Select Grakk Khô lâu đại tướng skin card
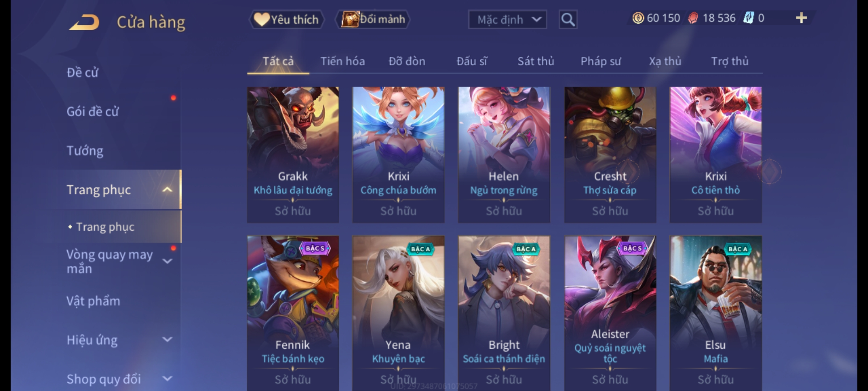Screen dimensions: 868x391 (x=293, y=155)
